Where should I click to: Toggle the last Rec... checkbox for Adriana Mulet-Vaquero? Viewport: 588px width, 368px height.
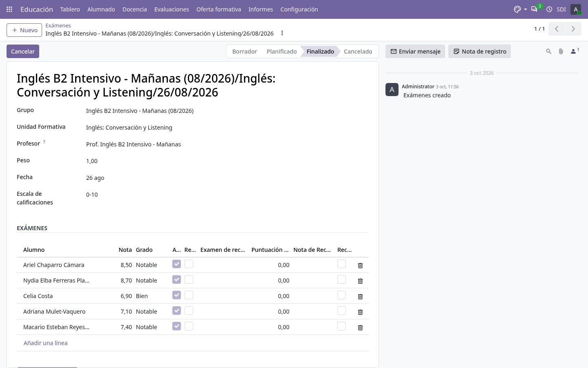(x=342, y=311)
